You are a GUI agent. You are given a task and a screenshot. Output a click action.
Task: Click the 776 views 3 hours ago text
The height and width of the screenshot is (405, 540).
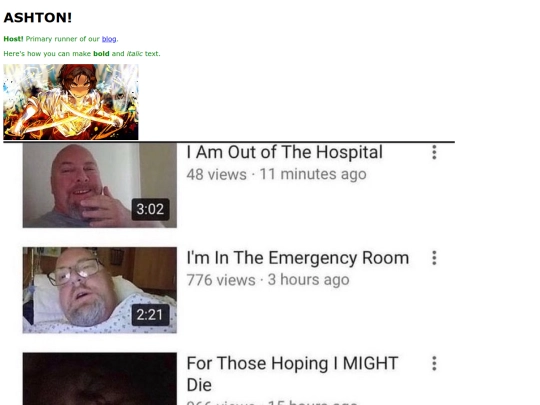click(268, 280)
